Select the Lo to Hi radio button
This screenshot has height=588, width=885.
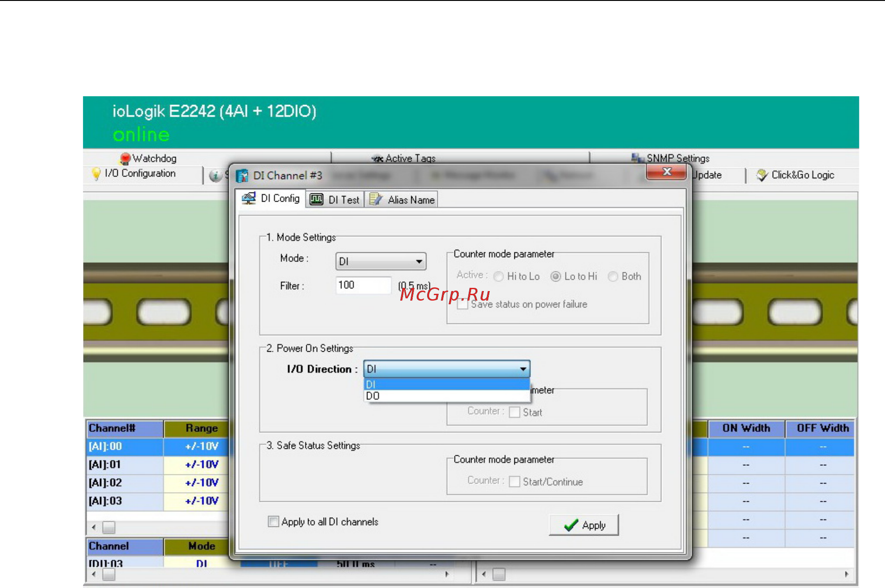pyautogui.click(x=555, y=276)
